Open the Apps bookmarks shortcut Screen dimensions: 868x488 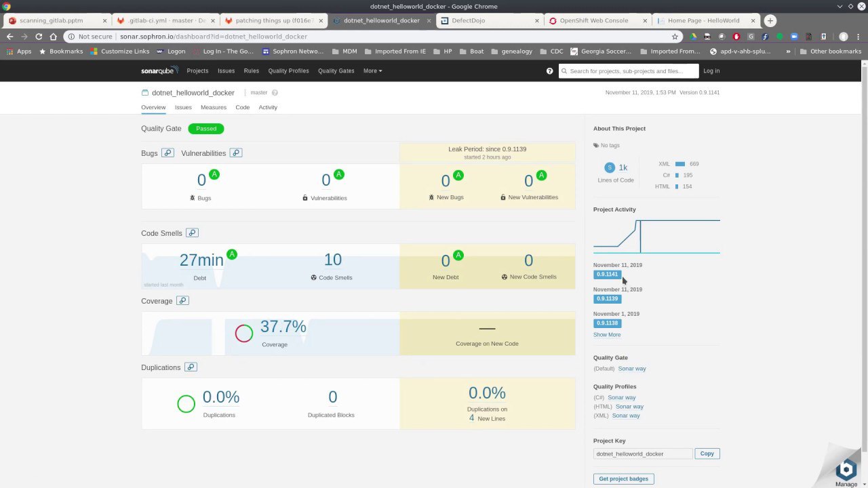(19, 52)
